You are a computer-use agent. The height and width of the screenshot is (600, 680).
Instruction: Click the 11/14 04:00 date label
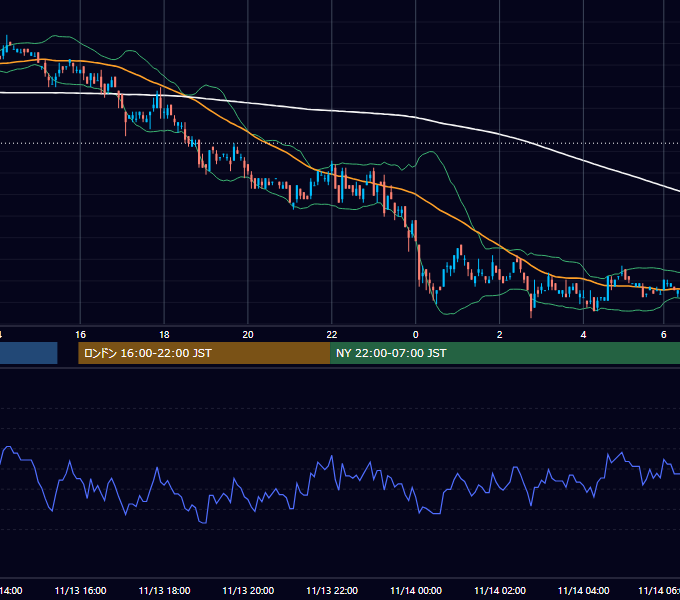point(583,590)
